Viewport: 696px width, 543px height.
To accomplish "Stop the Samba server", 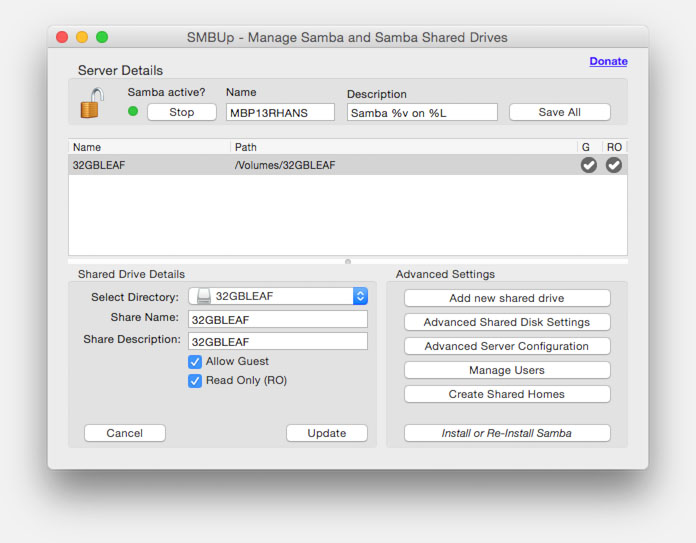I will 182,112.
